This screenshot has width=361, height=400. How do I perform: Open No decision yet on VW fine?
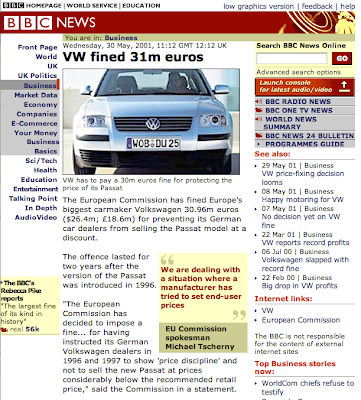tap(301, 221)
